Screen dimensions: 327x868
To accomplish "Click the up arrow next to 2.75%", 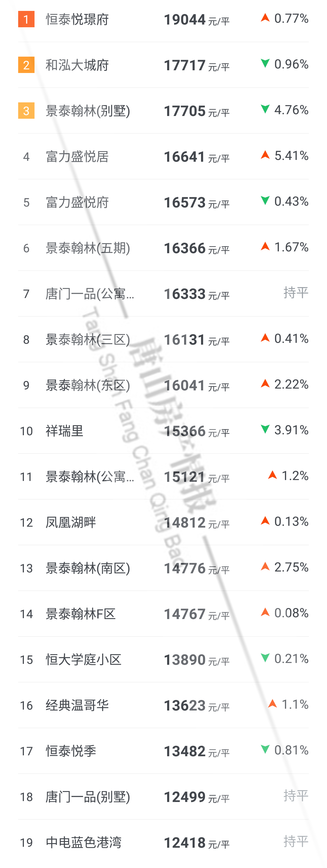I will click(265, 567).
